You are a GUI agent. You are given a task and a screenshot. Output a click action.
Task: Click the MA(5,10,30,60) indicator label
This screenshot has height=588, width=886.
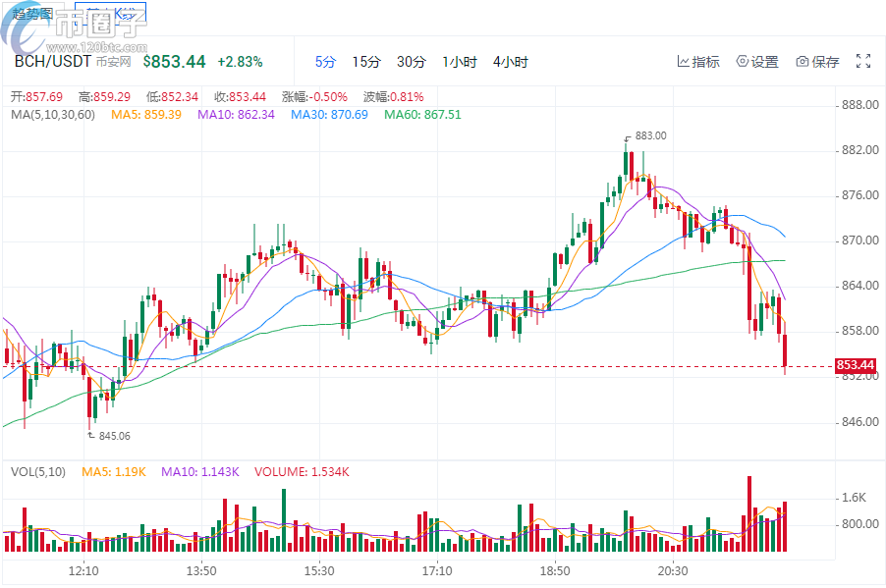(53, 115)
